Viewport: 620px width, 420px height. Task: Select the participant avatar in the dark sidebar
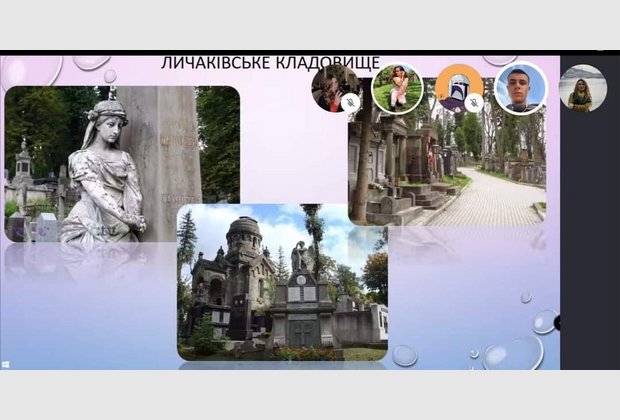582,88
